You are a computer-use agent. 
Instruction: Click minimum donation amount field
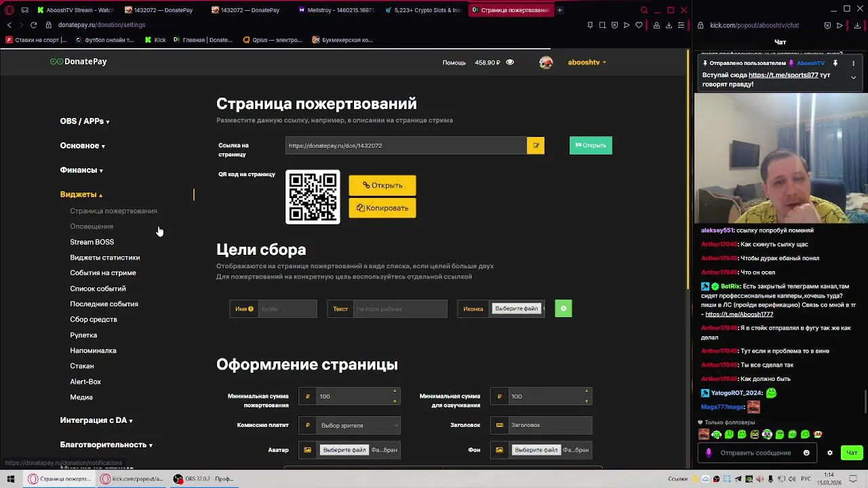[x=358, y=396]
